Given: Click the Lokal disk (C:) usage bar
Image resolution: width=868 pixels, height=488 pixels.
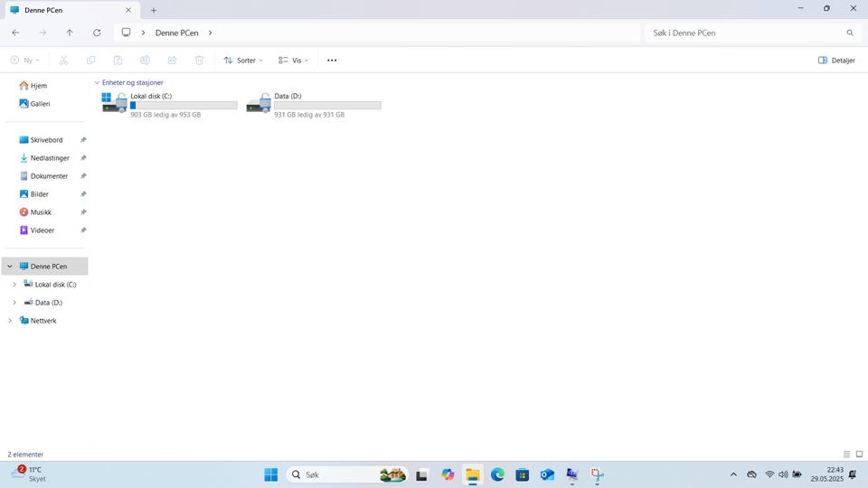Looking at the screenshot, I should click(x=184, y=105).
